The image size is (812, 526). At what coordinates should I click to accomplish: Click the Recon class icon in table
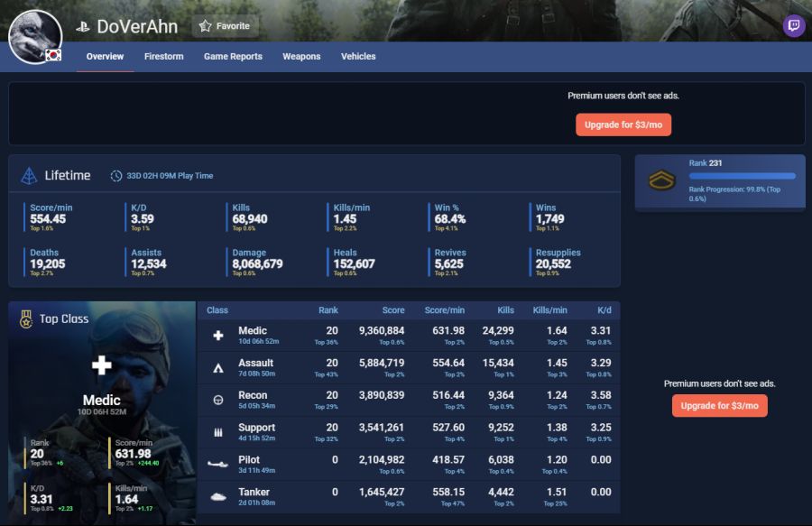[218, 400]
